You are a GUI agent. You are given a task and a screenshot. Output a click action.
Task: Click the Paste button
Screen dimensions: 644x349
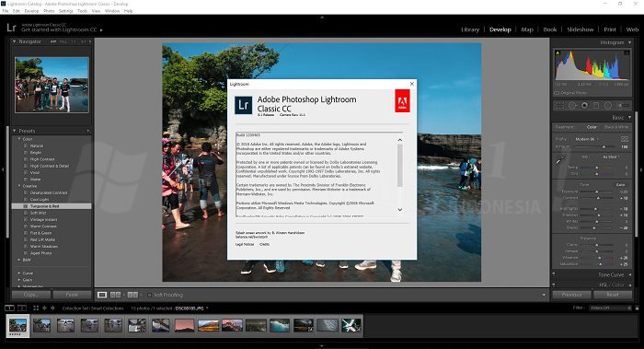point(73,295)
